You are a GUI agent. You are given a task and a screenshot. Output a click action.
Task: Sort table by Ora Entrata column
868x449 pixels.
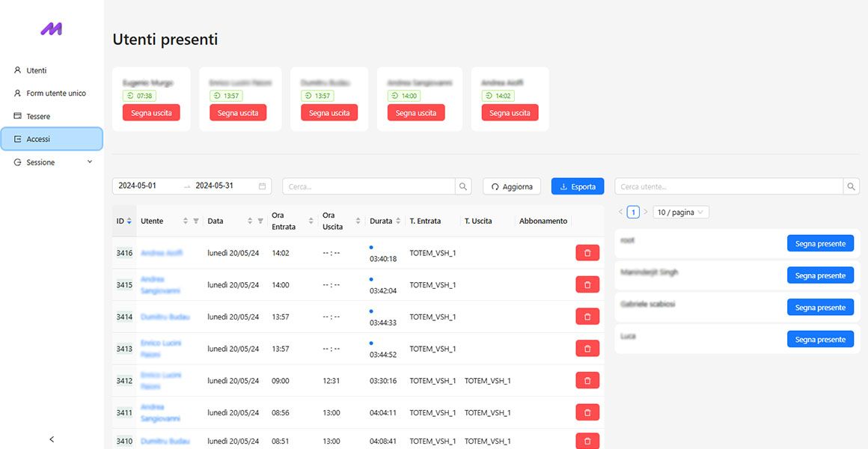coord(311,222)
